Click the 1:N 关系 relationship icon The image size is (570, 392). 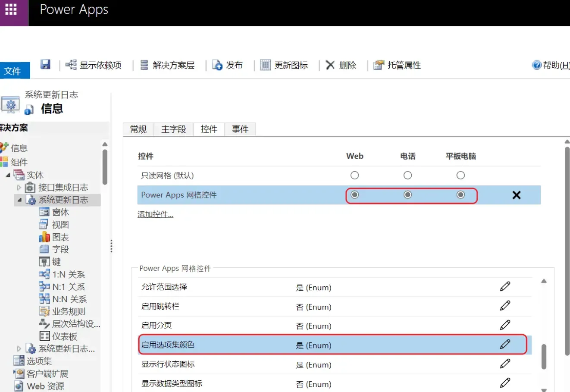coord(44,274)
